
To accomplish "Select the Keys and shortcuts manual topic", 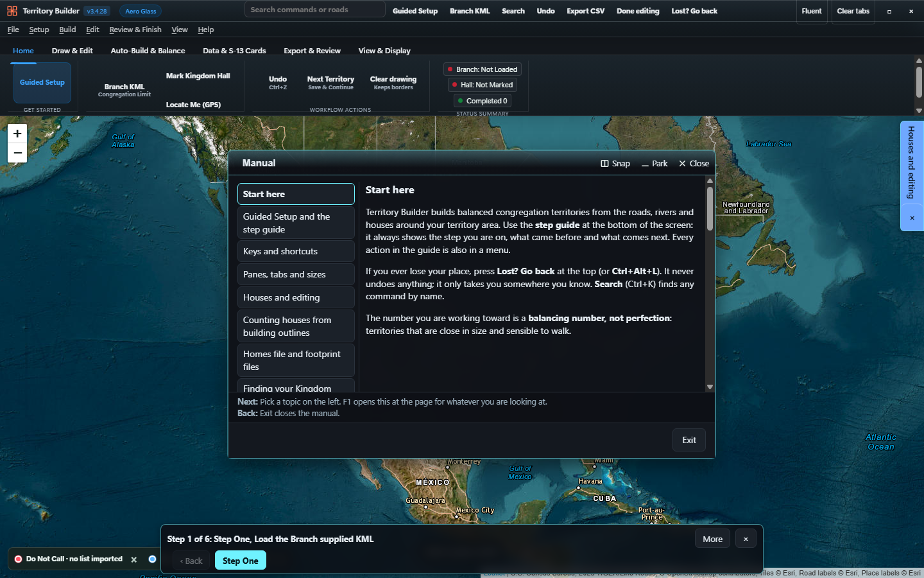I will click(296, 251).
